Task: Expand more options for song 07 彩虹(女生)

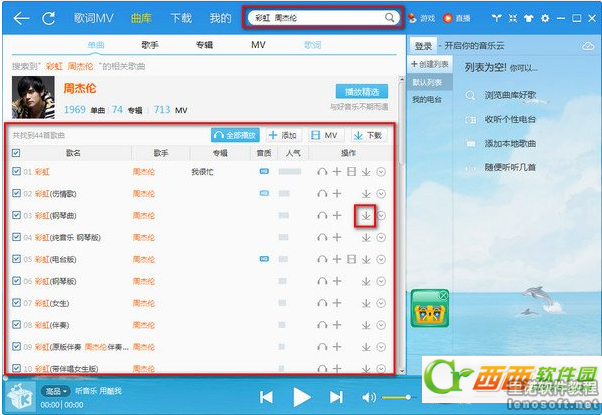Action: pyautogui.click(x=381, y=303)
